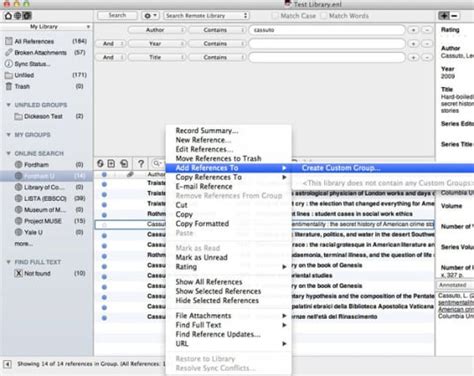Switch to Local Library mode home icon

8,16
